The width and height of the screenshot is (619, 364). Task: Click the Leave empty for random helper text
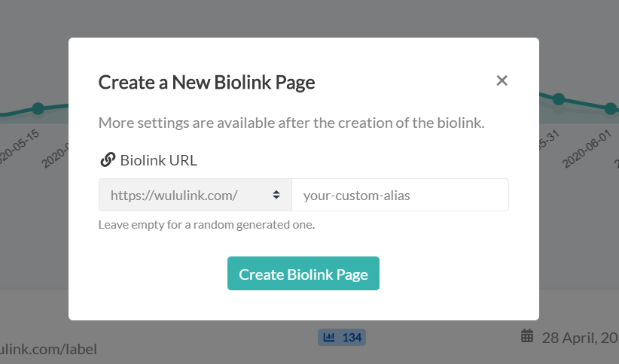pos(206,225)
